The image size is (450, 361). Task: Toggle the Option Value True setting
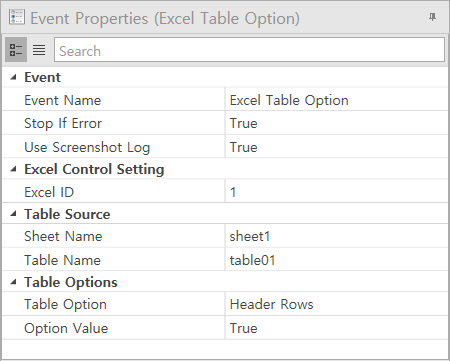coord(336,328)
